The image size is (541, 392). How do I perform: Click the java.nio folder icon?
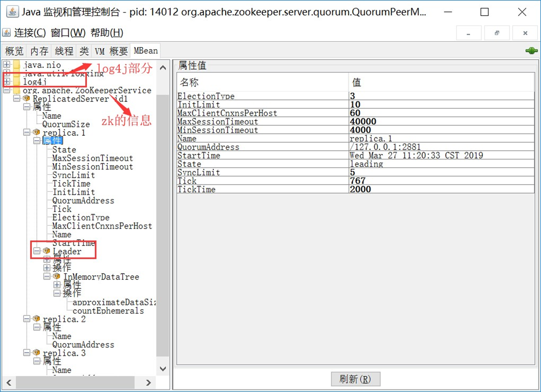(x=17, y=65)
